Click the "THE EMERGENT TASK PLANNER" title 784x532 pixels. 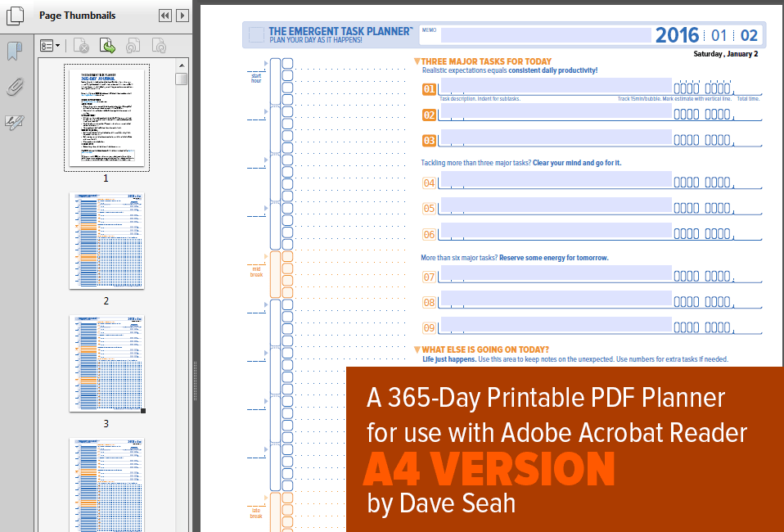340,31
